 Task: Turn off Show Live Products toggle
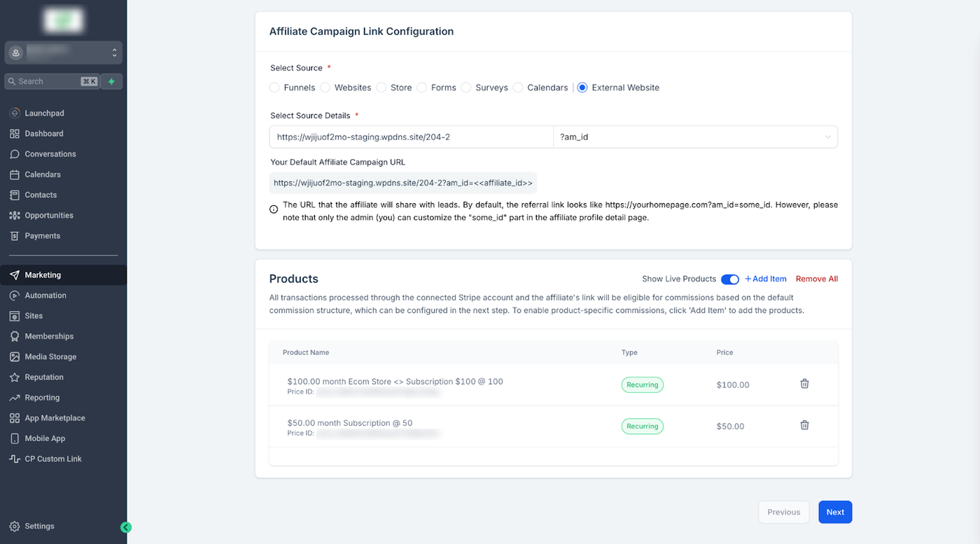729,279
